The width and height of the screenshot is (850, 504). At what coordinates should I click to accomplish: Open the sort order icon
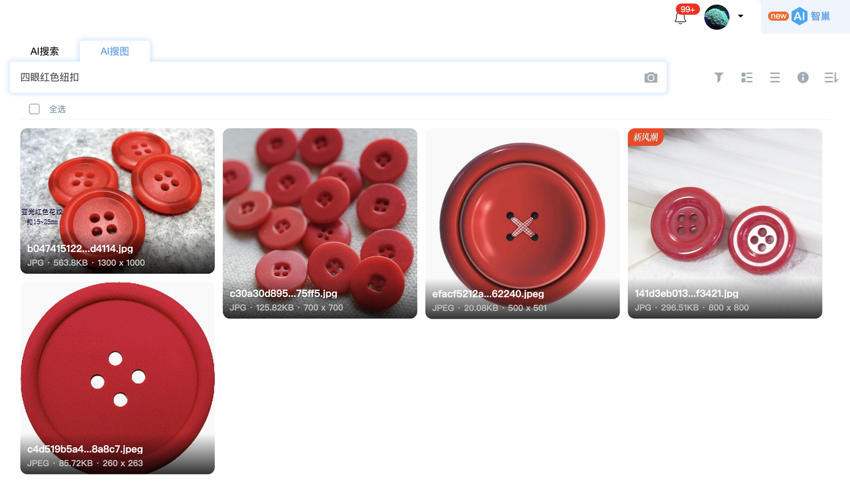click(831, 77)
